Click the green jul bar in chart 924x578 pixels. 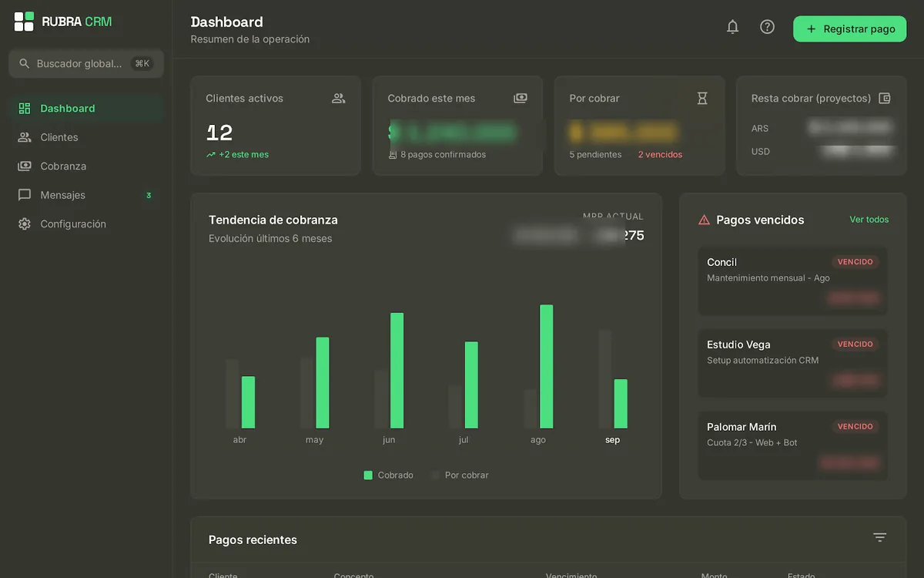[x=471, y=385]
